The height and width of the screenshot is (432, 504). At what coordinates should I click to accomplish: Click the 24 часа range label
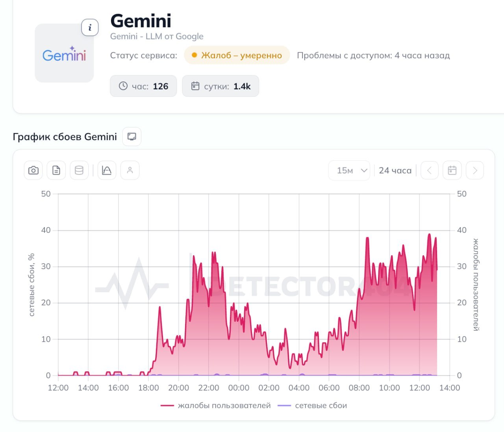395,171
